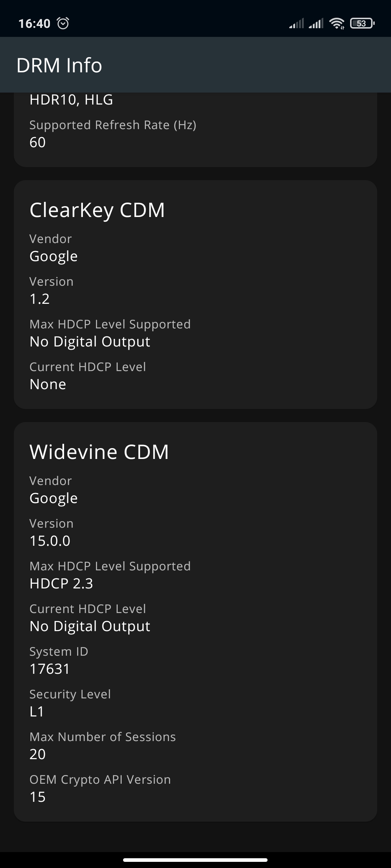This screenshot has height=868, width=391.
Task: Tap the DRM Info title
Action: pyautogui.click(x=59, y=65)
